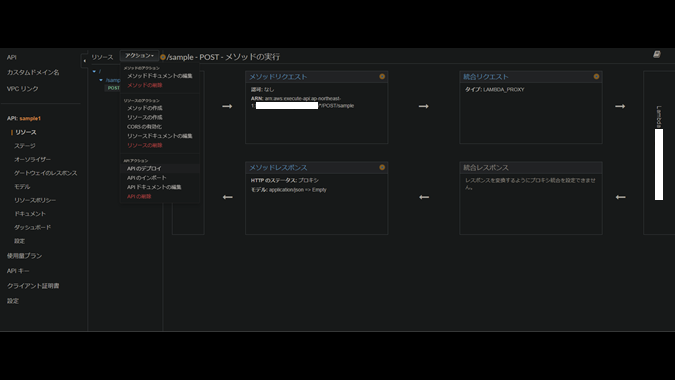The width and height of the screenshot is (675, 380).
Task: Open the メソッドリクエスト link
Action: 278,77
